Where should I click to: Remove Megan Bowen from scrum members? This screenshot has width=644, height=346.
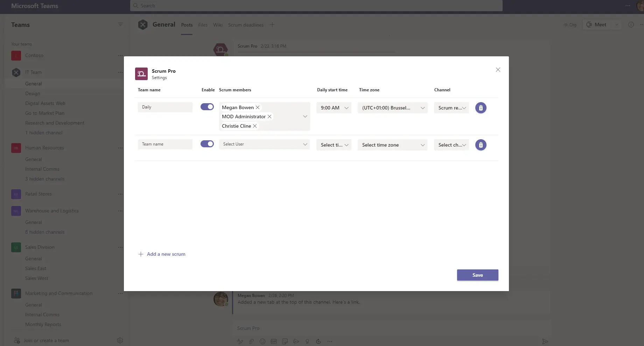[258, 107]
